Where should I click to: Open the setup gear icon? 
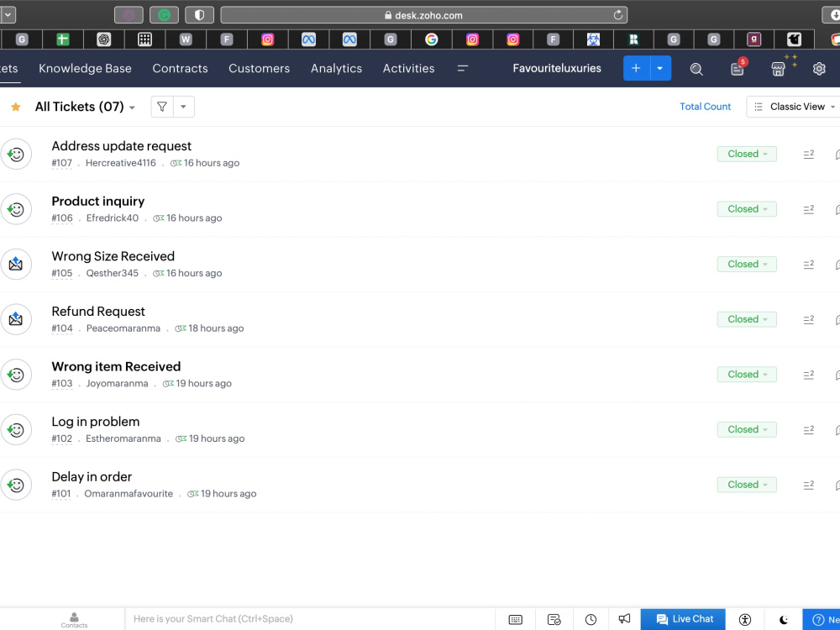tap(818, 69)
